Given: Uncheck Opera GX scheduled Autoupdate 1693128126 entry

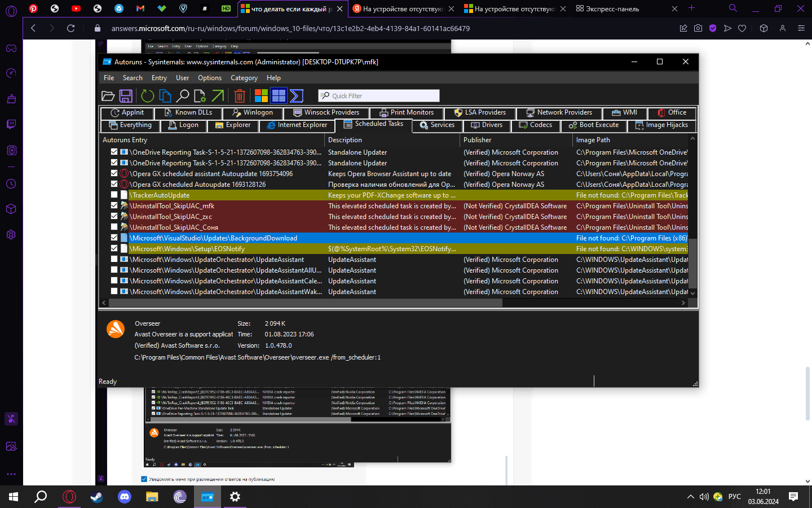Looking at the screenshot, I should coord(114,184).
